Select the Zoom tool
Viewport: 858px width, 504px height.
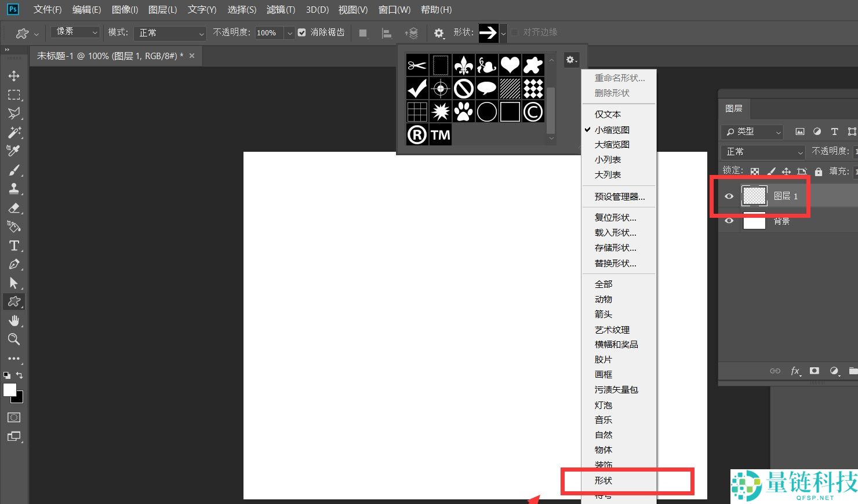[x=14, y=339]
